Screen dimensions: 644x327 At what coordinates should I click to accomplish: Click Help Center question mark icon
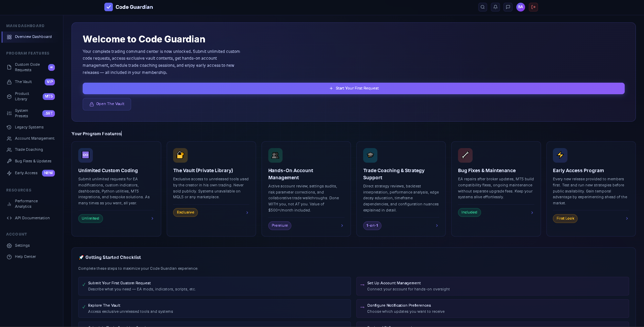click(9, 257)
